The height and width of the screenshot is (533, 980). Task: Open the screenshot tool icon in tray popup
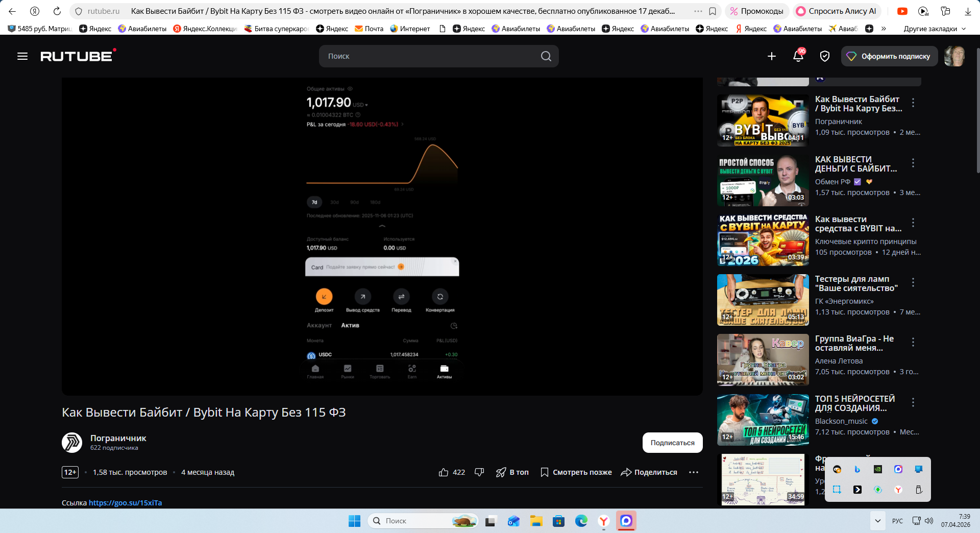click(837, 490)
